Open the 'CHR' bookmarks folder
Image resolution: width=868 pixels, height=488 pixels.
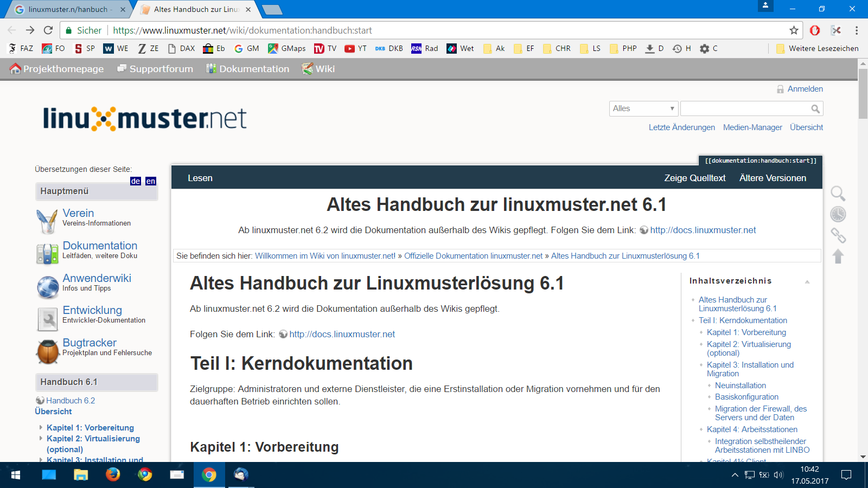point(556,48)
